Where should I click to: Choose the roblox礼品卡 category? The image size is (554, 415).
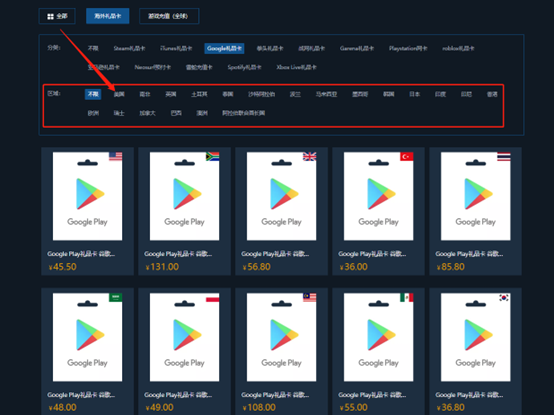(x=458, y=48)
